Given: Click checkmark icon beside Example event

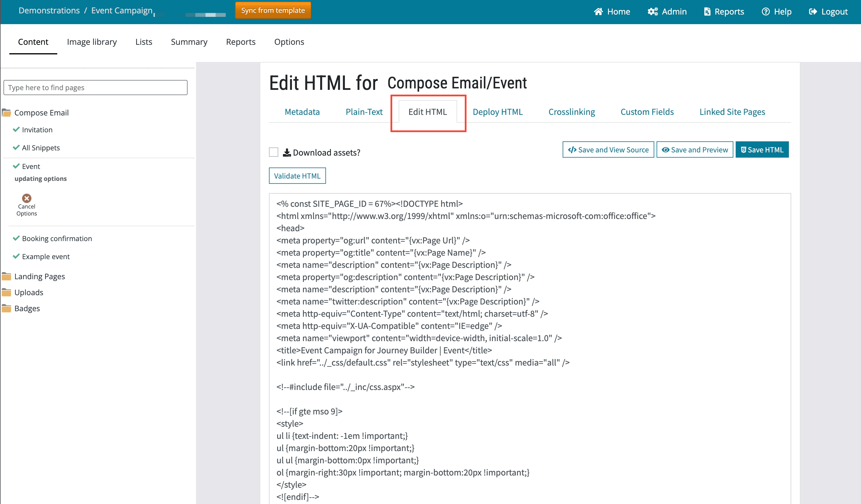Looking at the screenshot, I should [x=16, y=256].
